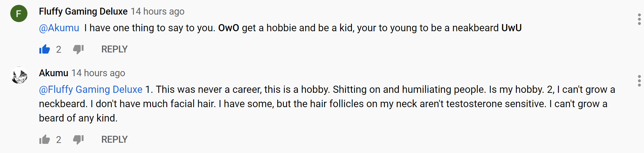Image resolution: width=644 pixels, height=153 pixels.
Task: Click the bold OwO text in the comment
Action: click(228, 28)
